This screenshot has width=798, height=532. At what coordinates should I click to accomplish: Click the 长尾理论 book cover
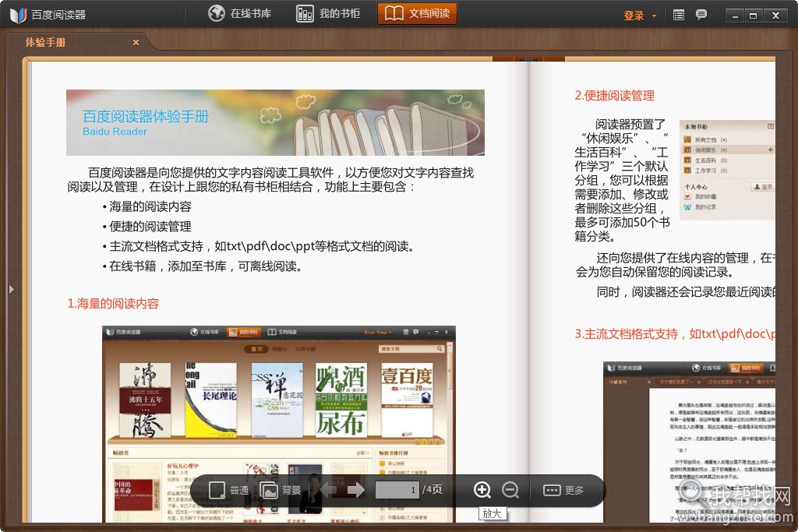click(x=210, y=400)
